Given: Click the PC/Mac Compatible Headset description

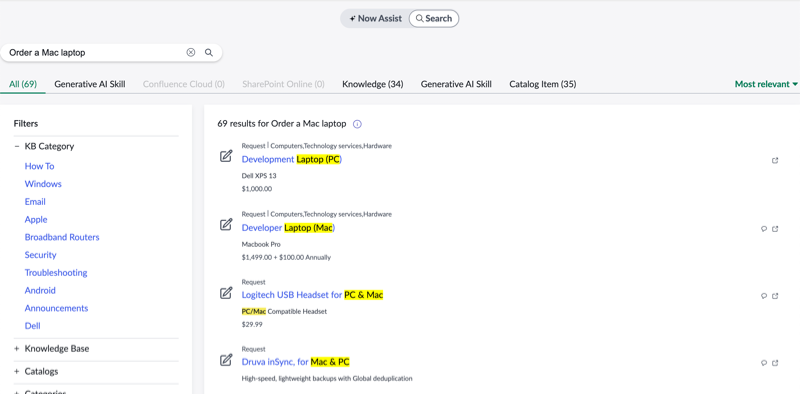Looking at the screenshot, I should (x=284, y=311).
